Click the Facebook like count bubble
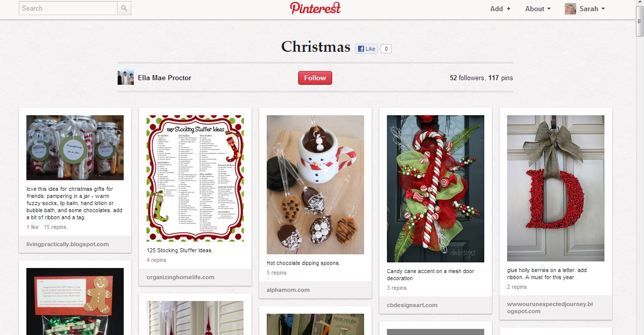Screen dimensions: 644x335 [386, 49]
